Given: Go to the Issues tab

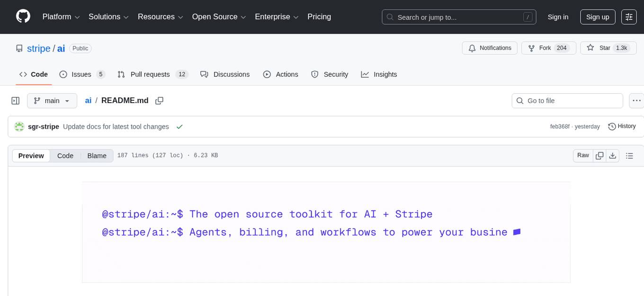Looking at the screenshot, I should [81, 74].
